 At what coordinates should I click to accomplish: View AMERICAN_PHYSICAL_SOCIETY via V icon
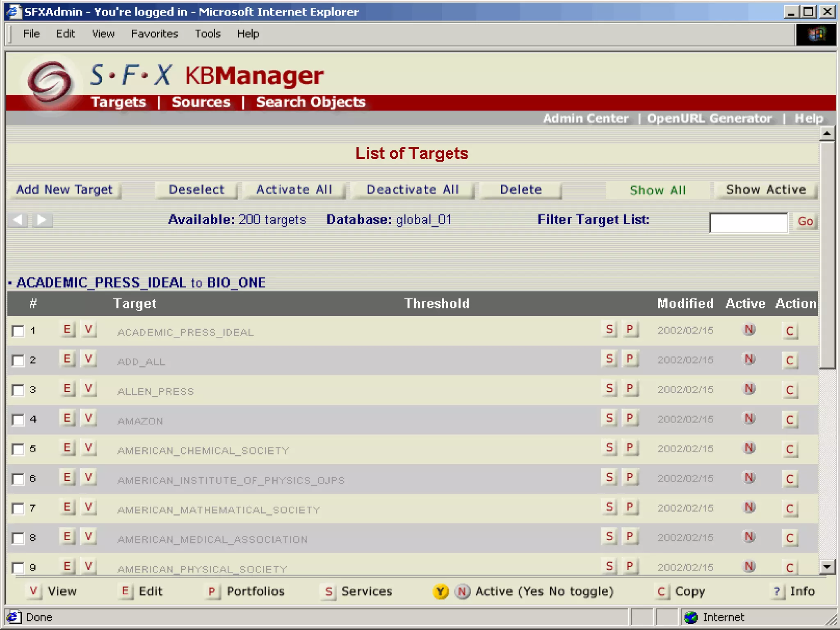[88, 566]
